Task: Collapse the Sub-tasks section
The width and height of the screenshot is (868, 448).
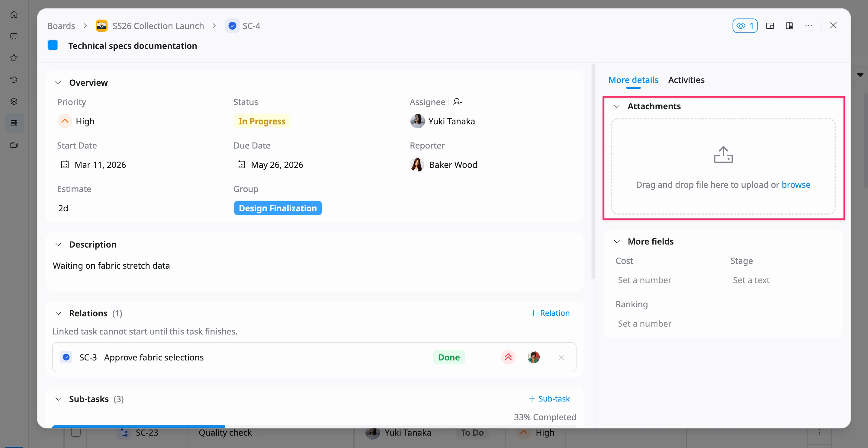Action: [58, 399]
